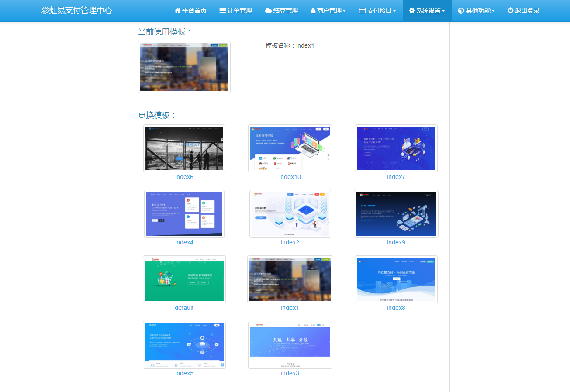Screen dimensions: 570x392
Task: Expand the 支付接口 dropdown caret
Action: (394, 11)
